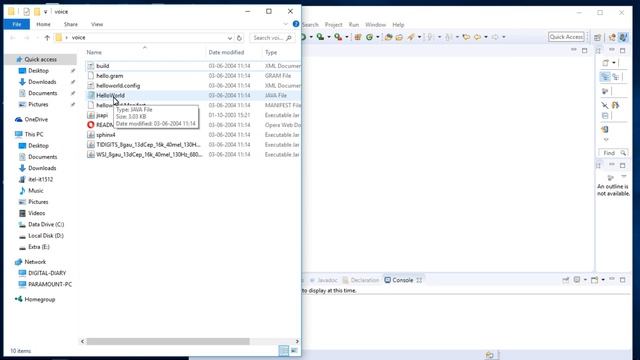Run the program using Eclipse's green Run icon
Image resolution: width=640 pixels, height=360 pixels.
303,37
